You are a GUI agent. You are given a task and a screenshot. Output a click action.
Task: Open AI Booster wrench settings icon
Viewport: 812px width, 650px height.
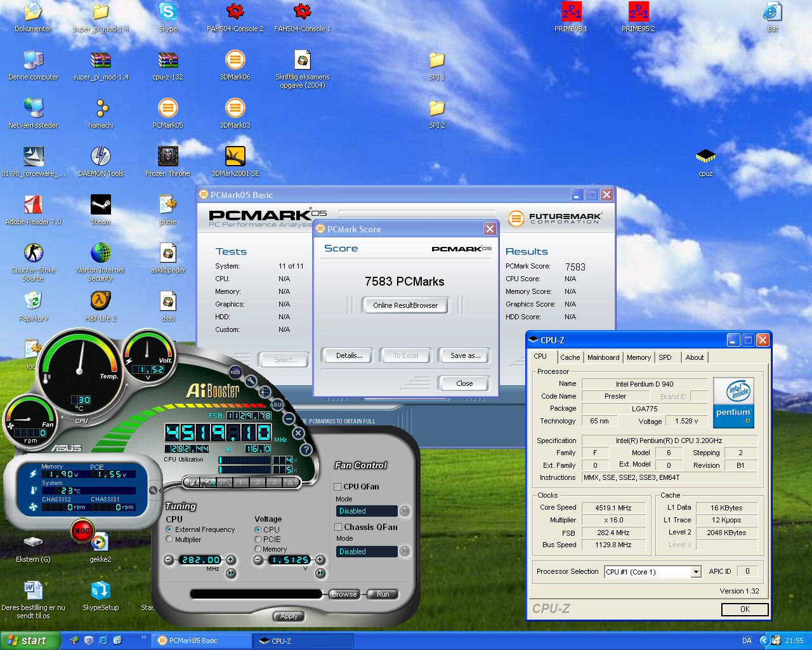pyautogui.click(x=251, y=381)
